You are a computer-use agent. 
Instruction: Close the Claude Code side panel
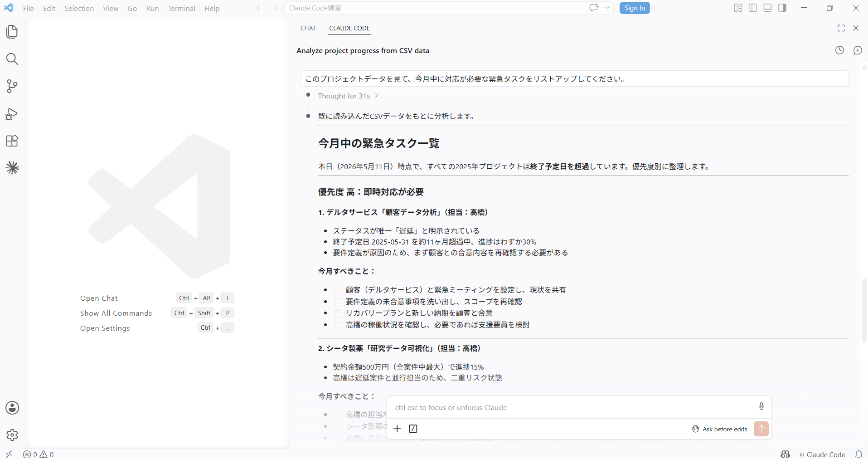pos(856,28)
